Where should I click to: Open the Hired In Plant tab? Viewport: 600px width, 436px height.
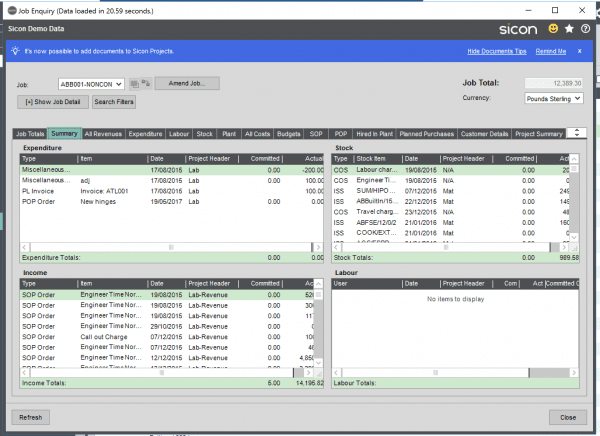tap(374, 134)
